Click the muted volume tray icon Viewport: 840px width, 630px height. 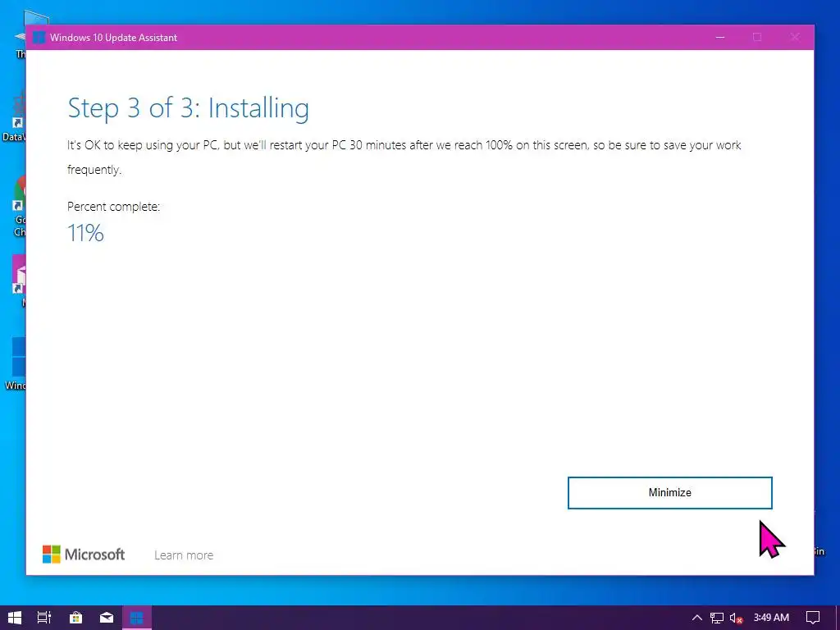[736, 618]
